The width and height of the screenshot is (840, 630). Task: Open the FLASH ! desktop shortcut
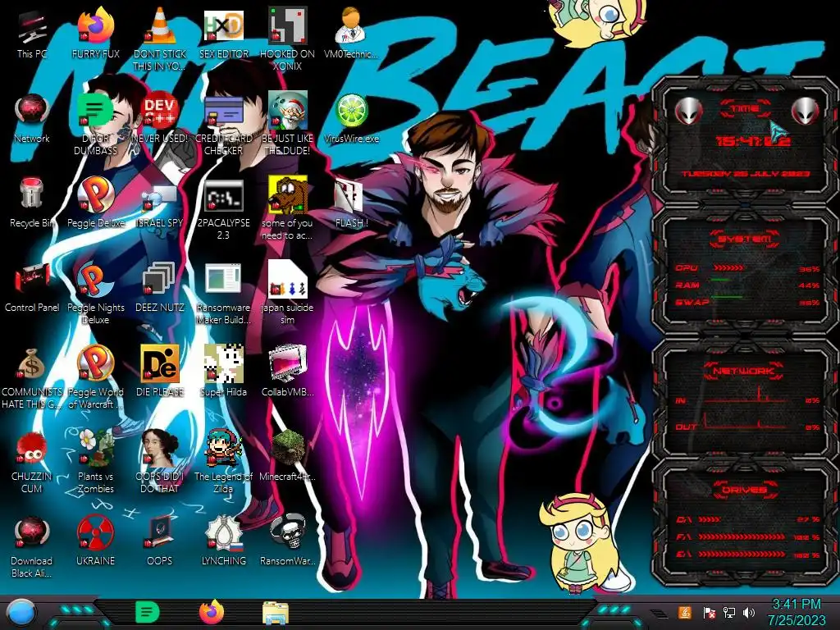pyautogui.click(x=351, y=203)
